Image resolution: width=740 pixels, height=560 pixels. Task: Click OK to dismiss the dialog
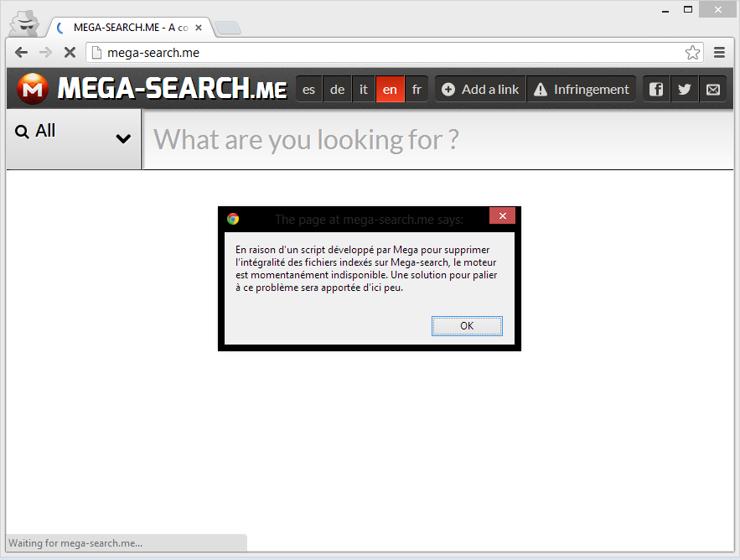467,326
